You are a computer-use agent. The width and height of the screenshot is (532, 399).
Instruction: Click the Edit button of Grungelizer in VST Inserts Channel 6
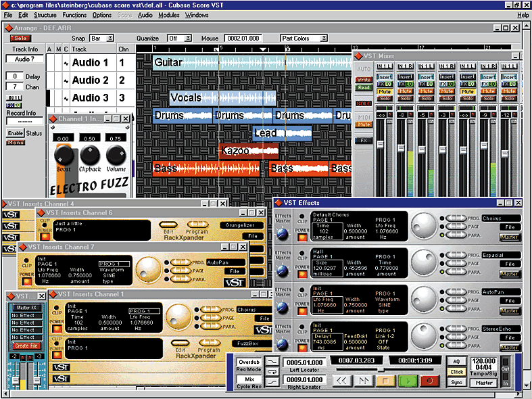(x=168, y=225)
